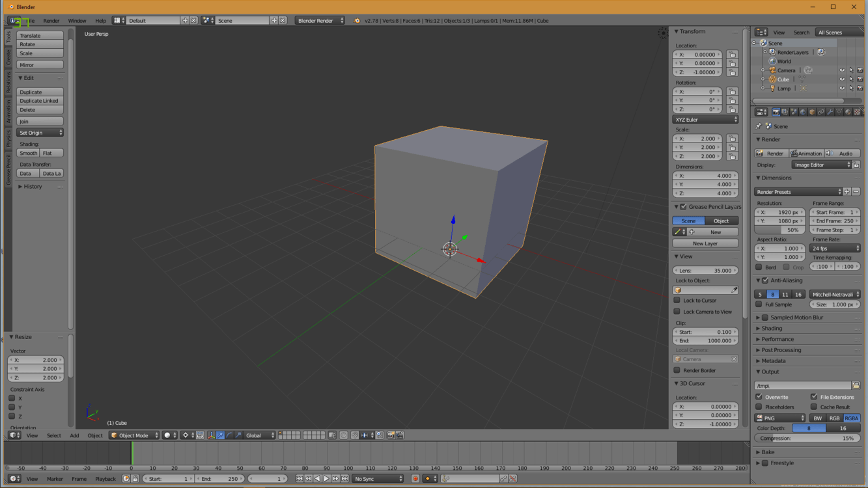Enable the Full Sample checkbox
The height and width of the screenshot is (488, 868).
point(759,305)
